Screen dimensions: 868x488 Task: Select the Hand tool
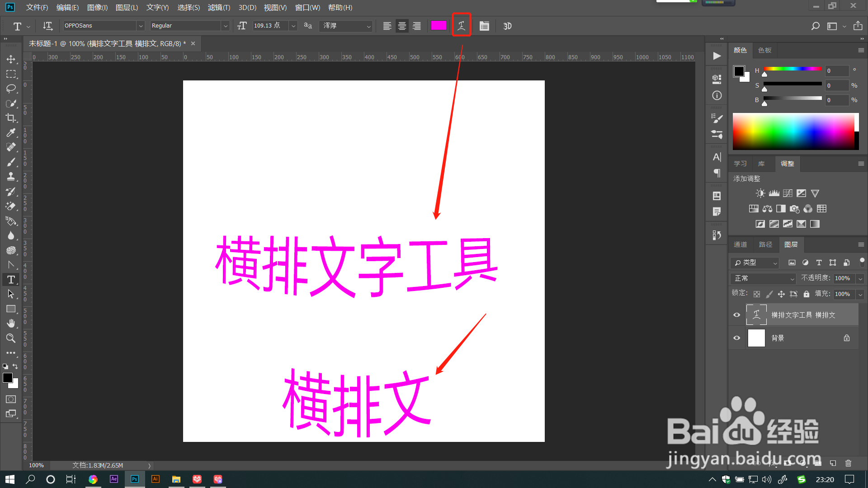click(x=11, y=324)
